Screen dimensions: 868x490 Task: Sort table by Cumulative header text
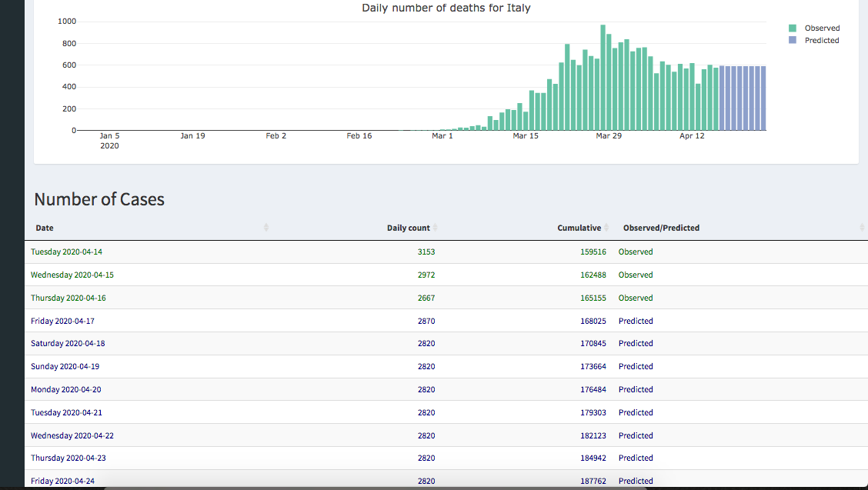(x=579, y=228)
